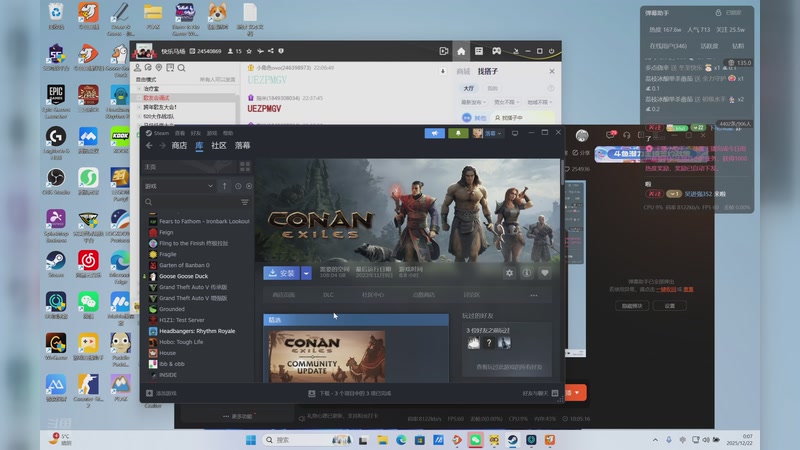Screen dimensions: 800x450
Task: Click the Steam back navigation arrow
Action: point(149,146)
